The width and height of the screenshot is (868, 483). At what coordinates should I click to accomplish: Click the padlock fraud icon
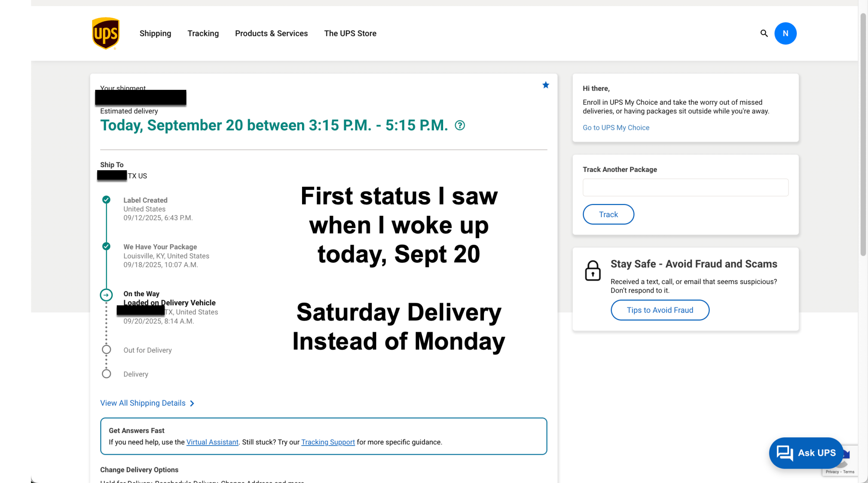(x=592, y=271)
